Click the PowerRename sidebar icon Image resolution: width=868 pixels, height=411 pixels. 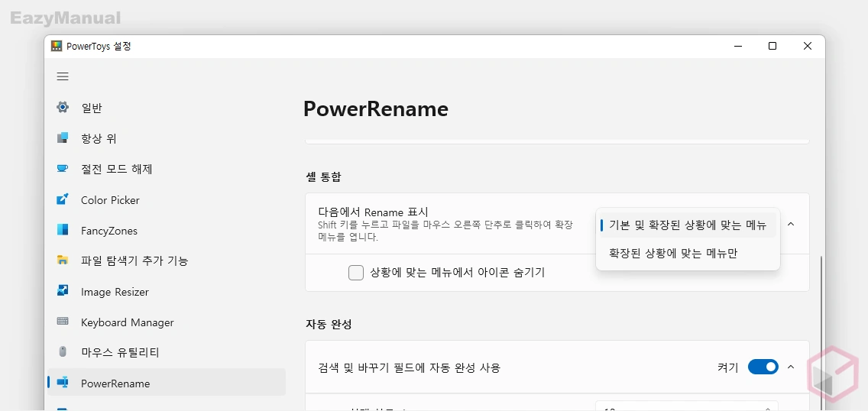click(x=63, y=383)
